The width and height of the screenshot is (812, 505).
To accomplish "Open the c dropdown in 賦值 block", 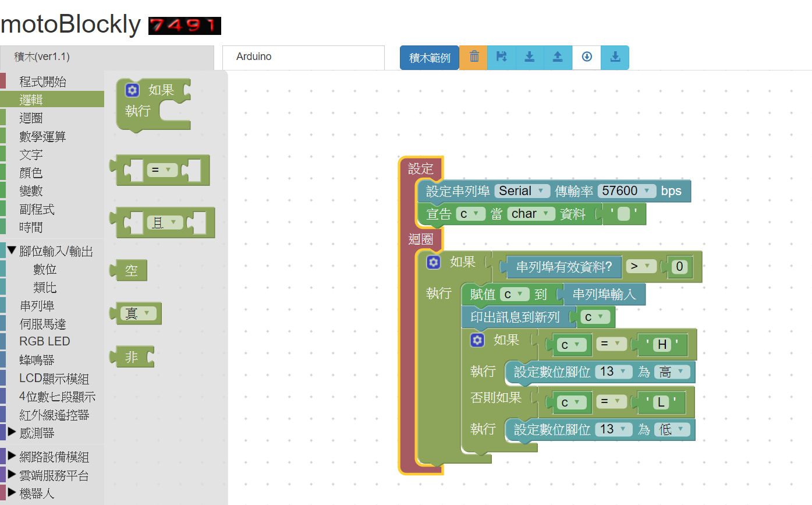I will (515, 295).
